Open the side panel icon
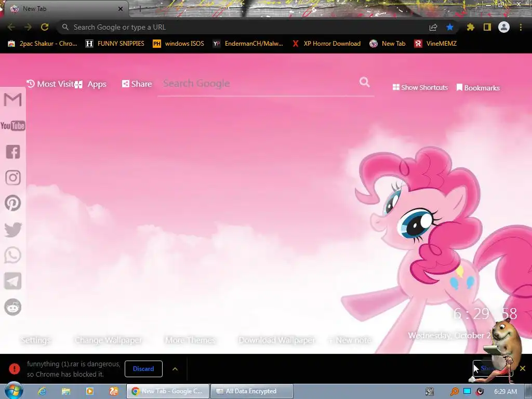 click(487, 27)
